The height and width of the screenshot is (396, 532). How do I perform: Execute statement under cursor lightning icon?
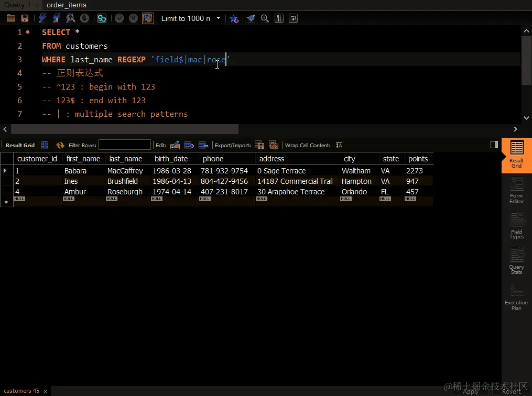[56, 18]
